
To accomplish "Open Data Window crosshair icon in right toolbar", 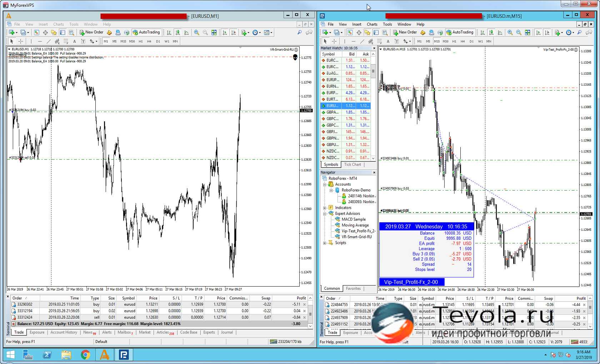I will (x=359, y=32).
